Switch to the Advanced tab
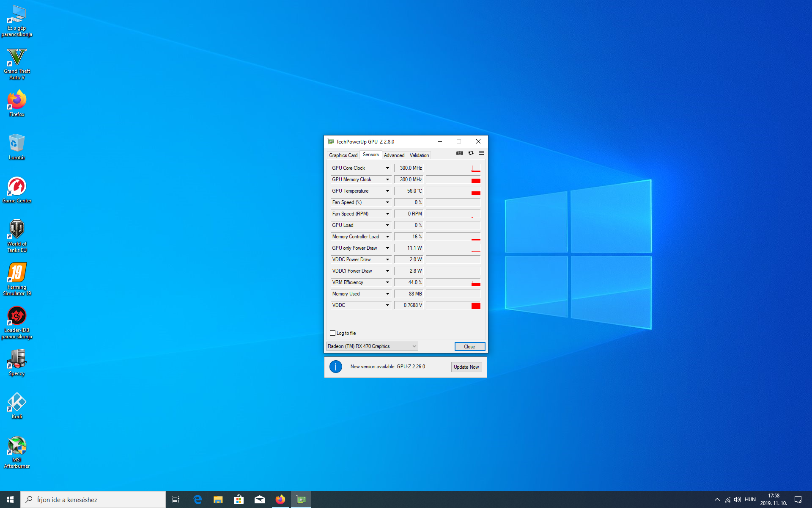 tap(394, 155)
